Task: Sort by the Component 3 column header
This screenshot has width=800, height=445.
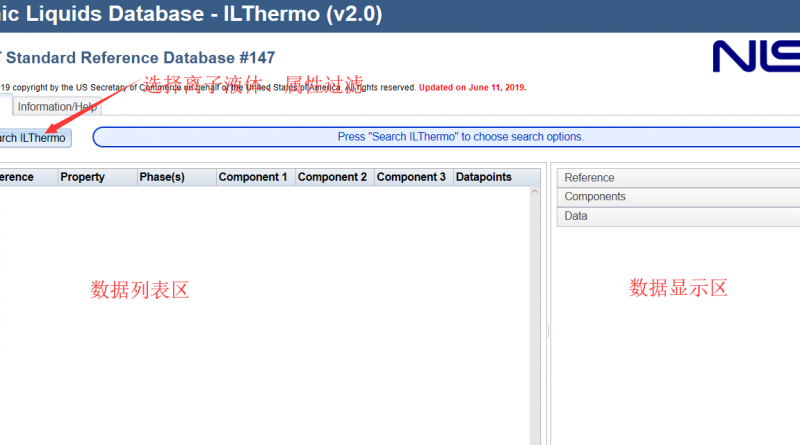Action: click(414, 177)
